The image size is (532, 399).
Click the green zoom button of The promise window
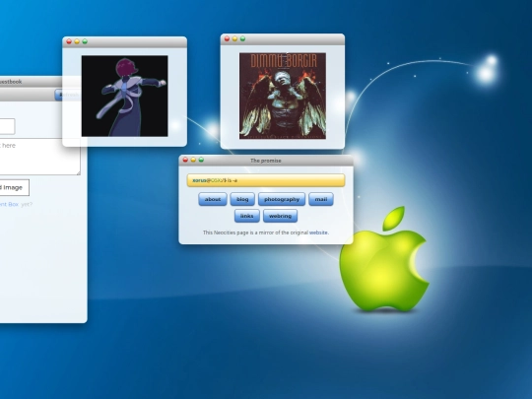[201, 160]
